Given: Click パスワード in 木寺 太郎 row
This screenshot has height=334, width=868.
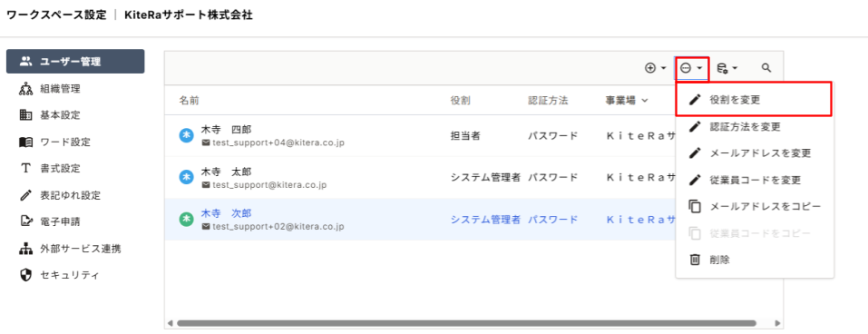Looking at the screenshot, I should (x=552, y=178).
